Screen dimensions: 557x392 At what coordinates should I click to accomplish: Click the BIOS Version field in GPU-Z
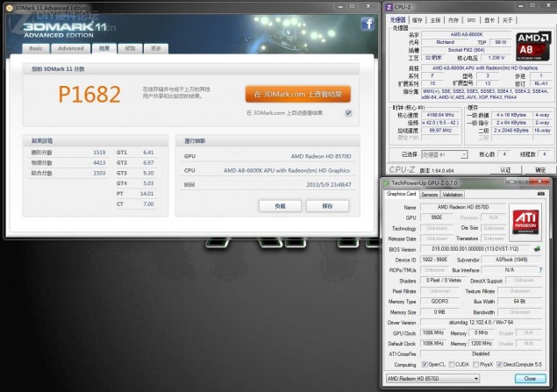(475, 249)
